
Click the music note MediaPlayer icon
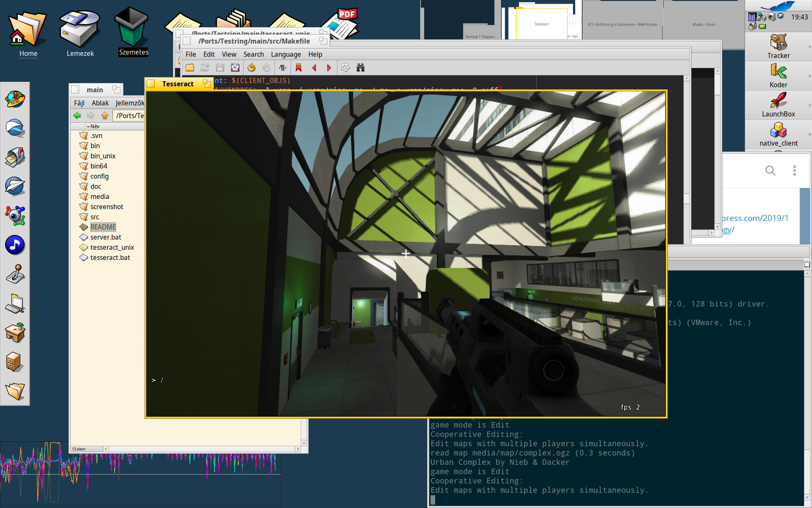15,245
